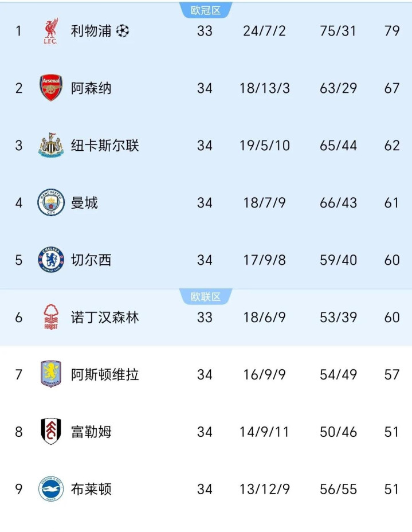Open team name 纽卡斯尔联
Screen dimensions: 412x532
pyautogui.click(x=105, y=146)
